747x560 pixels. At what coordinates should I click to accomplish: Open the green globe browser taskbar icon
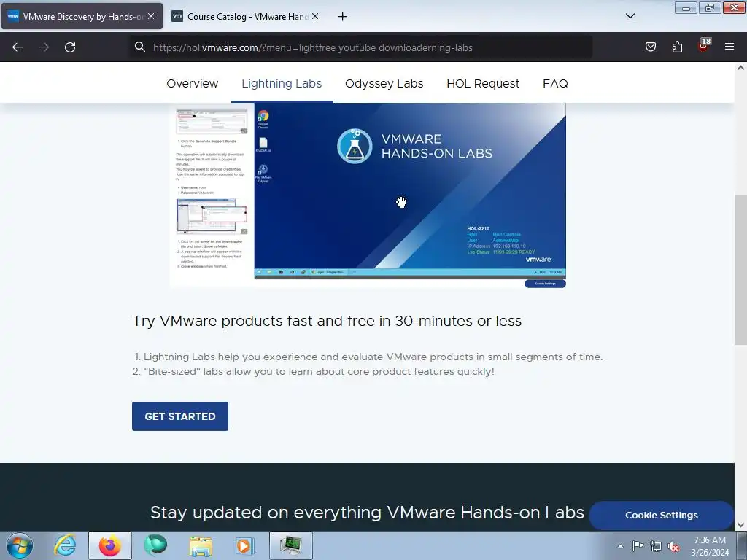pos(155,545)
